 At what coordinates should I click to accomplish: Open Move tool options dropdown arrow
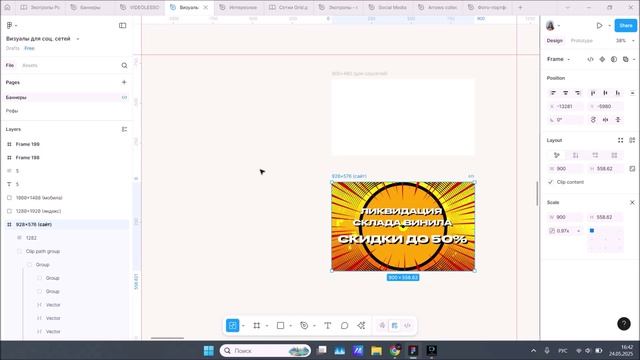(243, 326)
